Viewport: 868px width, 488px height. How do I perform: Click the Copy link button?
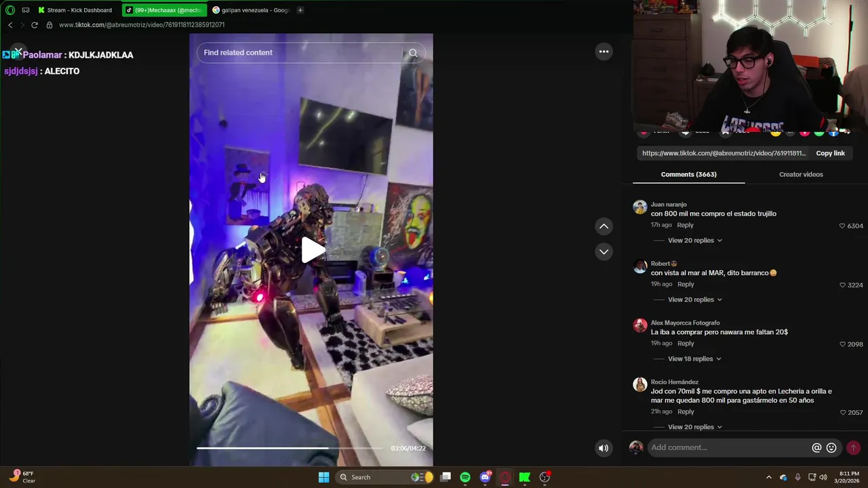click(830, 153)
